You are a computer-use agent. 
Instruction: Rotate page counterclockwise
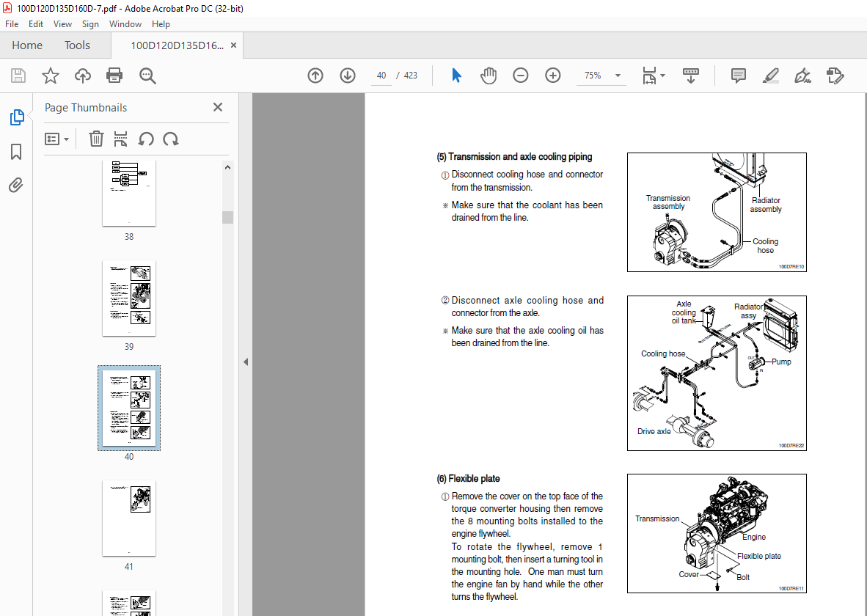click(x=146, y=139)
